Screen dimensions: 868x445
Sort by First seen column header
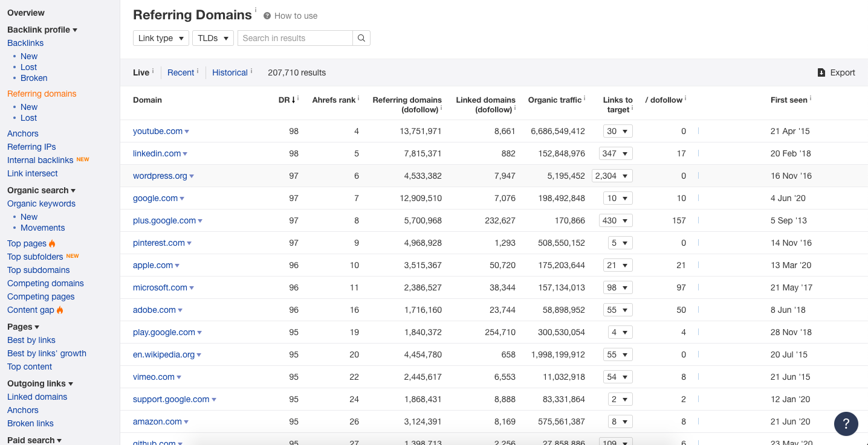coord(789,100)
